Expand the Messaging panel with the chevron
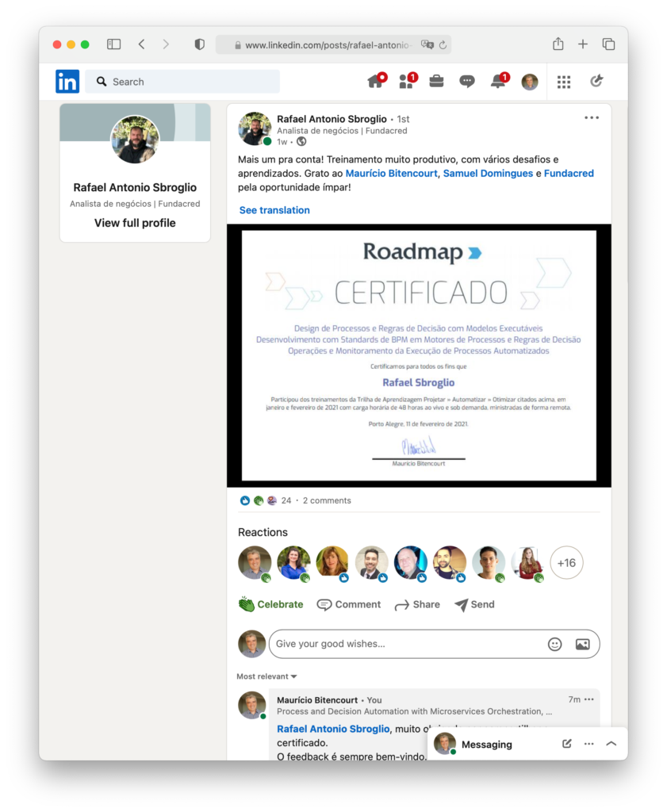The height and width of the screenshot is (812, 667). (x=611, y=744)
